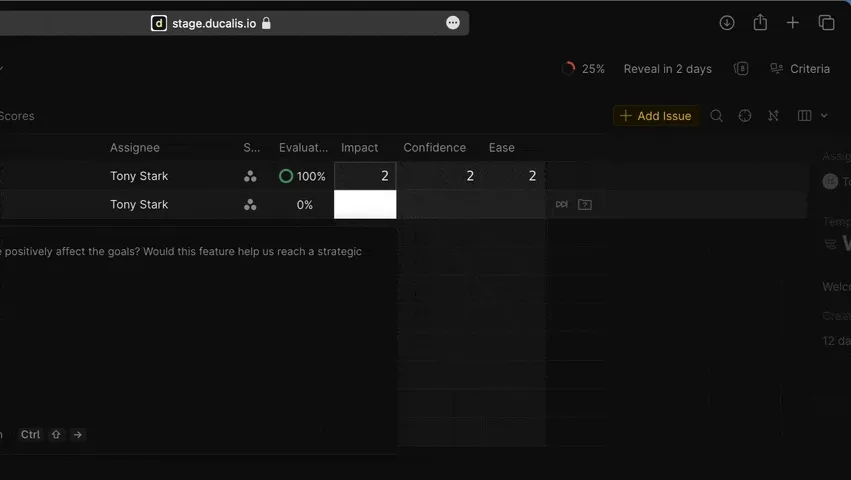The width and height of the screenshot is (851, 480).
Task: Click the ellipsis button in the address bar
Action: [453, 23]
